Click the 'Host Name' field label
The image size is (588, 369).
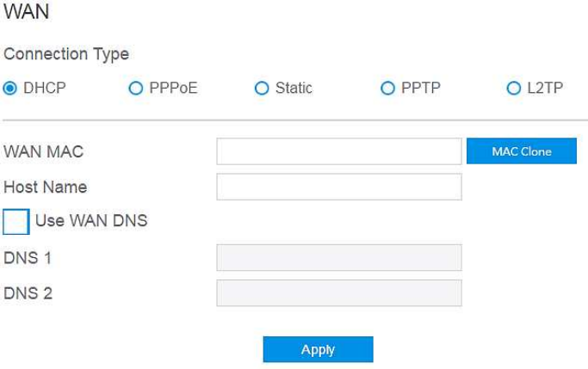[46, 187]
